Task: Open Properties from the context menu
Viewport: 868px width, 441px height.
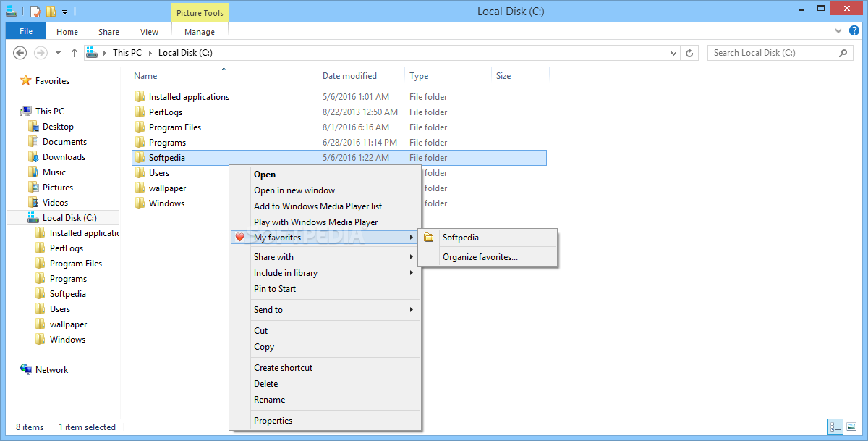Action: pos(325,421)
